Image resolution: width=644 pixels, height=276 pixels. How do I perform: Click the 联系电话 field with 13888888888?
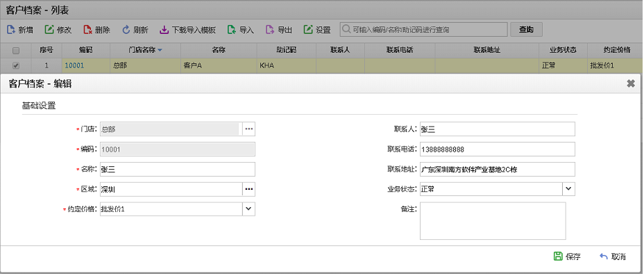(498, 149)
